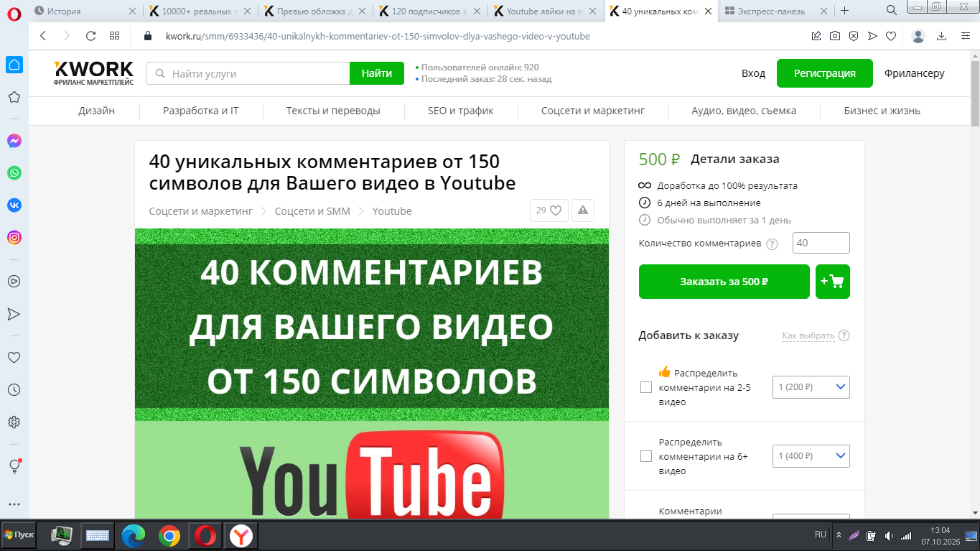Open the Бизнес и жизнь category menu
This screenshot has height=551, width=980.
tap(882, 111)
